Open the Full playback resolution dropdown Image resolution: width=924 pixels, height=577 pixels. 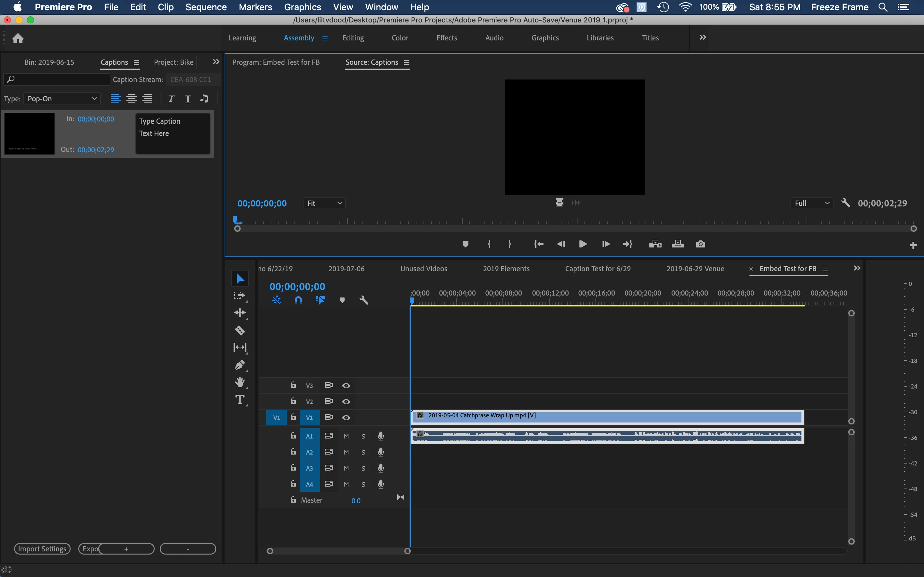click(x=811, y=204)
